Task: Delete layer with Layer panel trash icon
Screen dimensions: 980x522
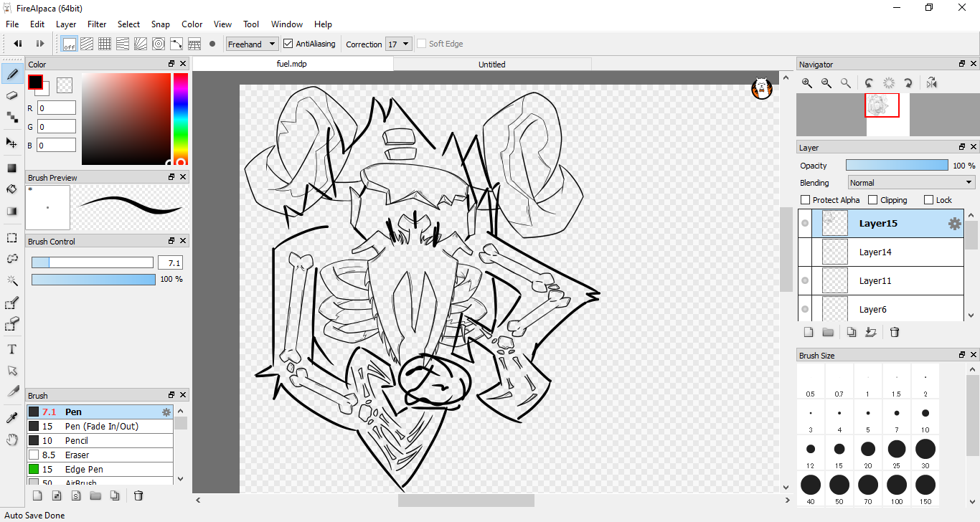Action: [x=894, y=332]
